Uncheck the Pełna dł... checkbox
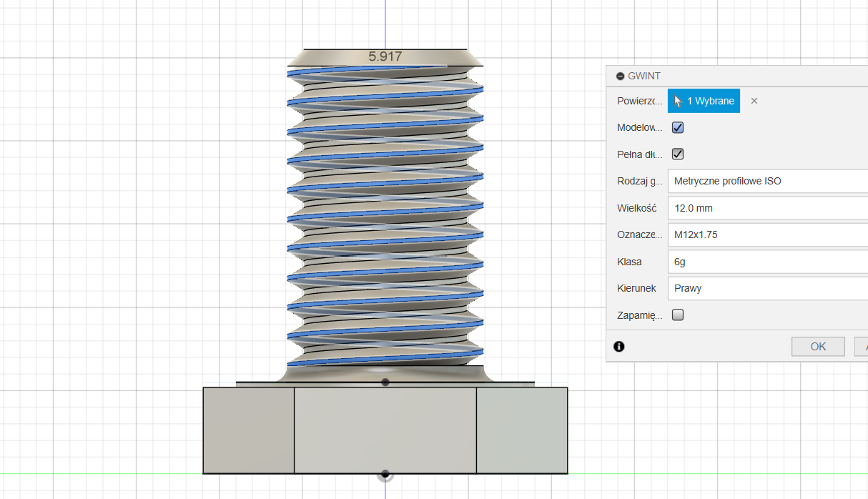This screenshot has height=499, width=868. click(x=678, y=154)
